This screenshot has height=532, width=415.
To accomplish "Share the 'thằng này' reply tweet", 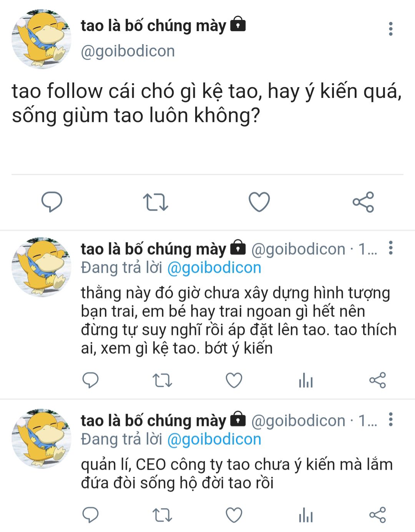I will pyautogui.click(x=377, y=380).
